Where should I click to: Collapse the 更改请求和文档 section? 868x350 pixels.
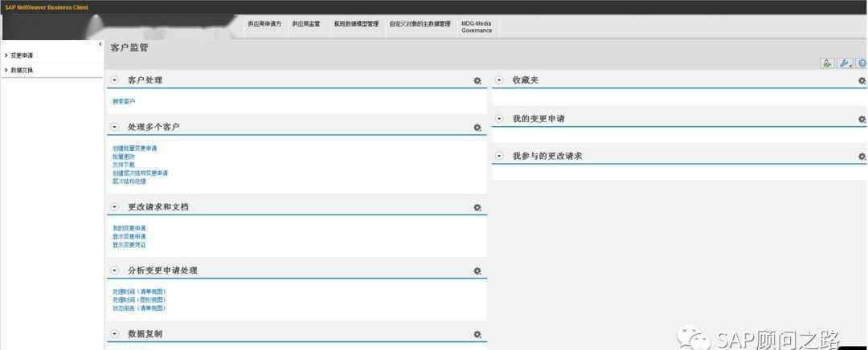[115, 207]
